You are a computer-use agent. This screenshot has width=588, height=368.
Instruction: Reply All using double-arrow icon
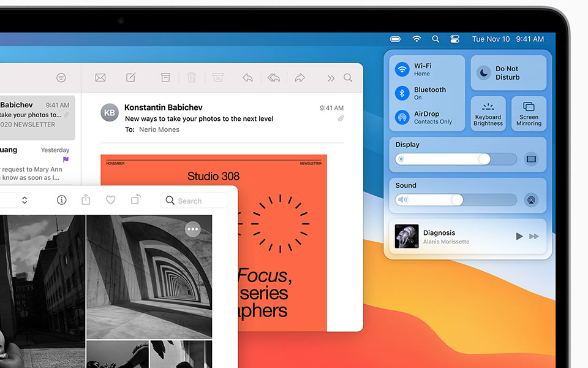click(x=273, y=78)
